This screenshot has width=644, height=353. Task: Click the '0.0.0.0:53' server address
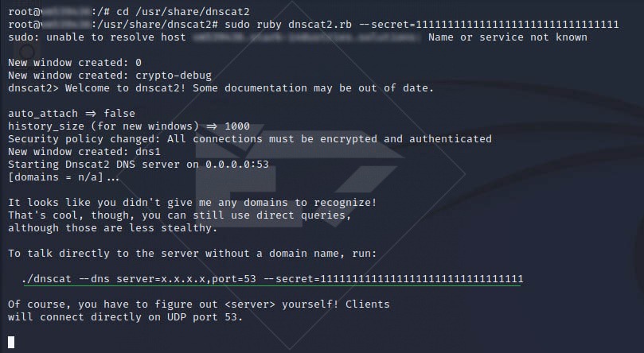pos(237,165)
